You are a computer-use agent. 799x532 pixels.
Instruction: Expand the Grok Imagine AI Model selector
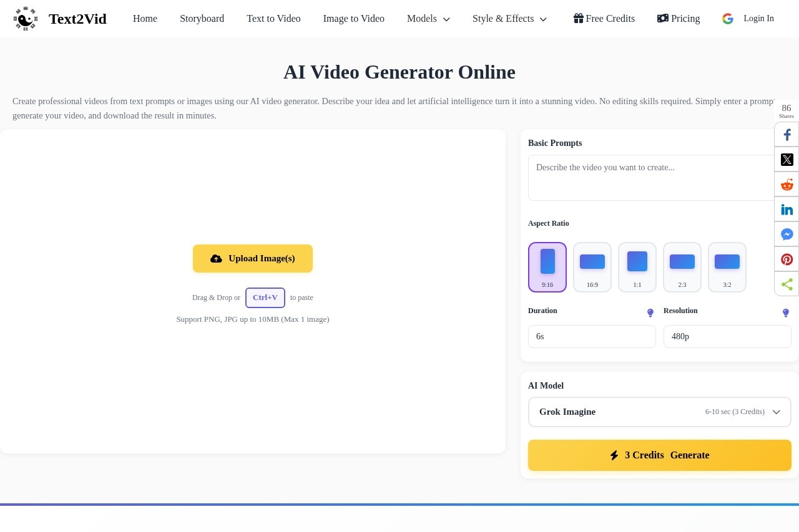pos(660,412)
